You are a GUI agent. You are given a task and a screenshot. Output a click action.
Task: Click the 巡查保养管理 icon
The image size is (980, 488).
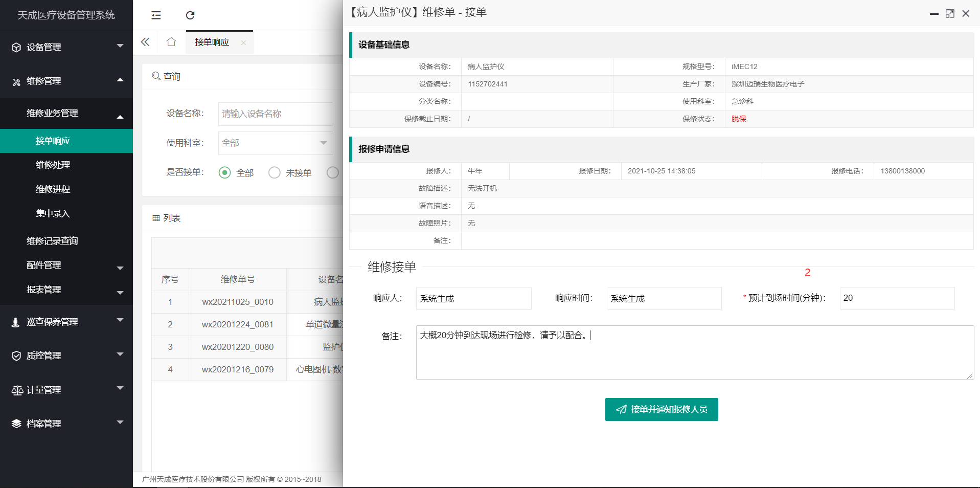click(x=16, y=322)
